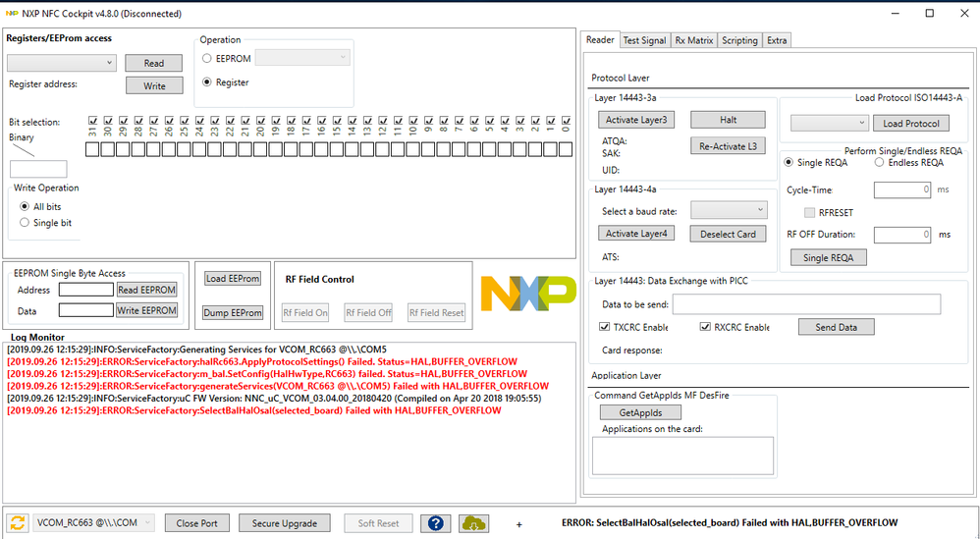
Task: Click the cloud download icon
Action: [473, 523]
